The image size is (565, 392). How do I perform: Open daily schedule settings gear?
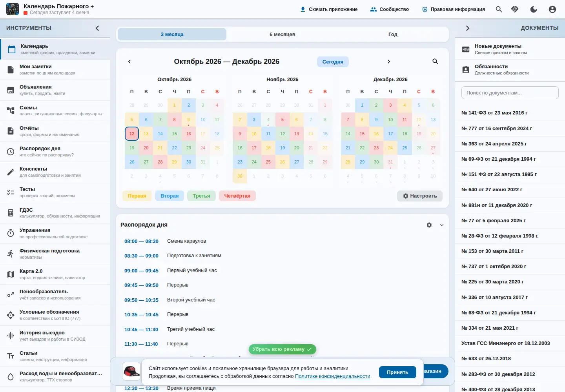pyautogui.click(x=429, y=225)
